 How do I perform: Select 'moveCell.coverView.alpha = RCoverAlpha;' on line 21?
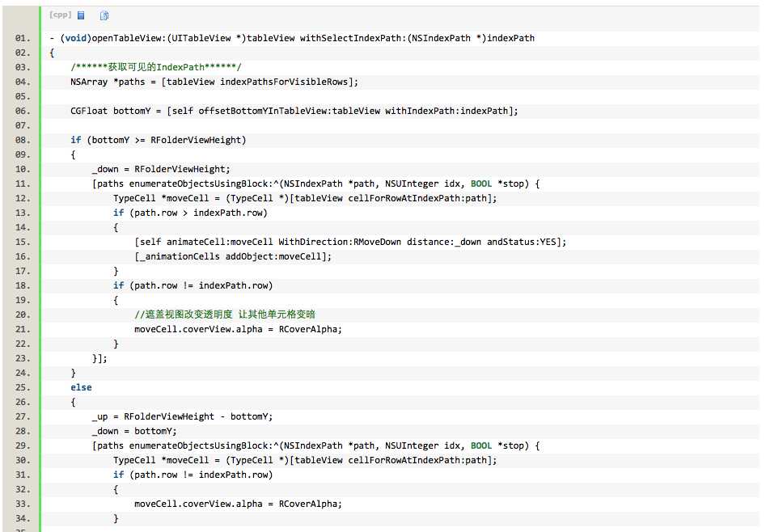238,329
